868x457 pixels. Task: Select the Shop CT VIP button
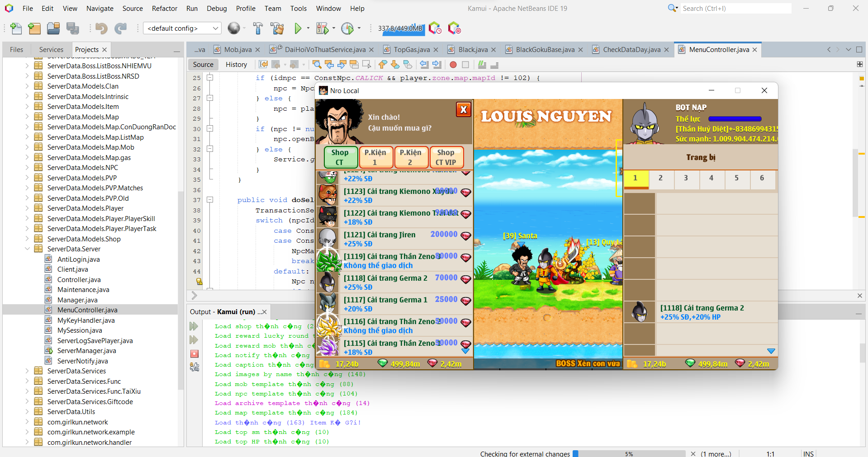446,157
